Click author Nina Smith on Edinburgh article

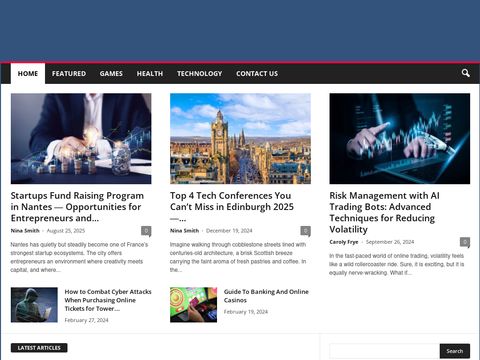click(184, 231)
